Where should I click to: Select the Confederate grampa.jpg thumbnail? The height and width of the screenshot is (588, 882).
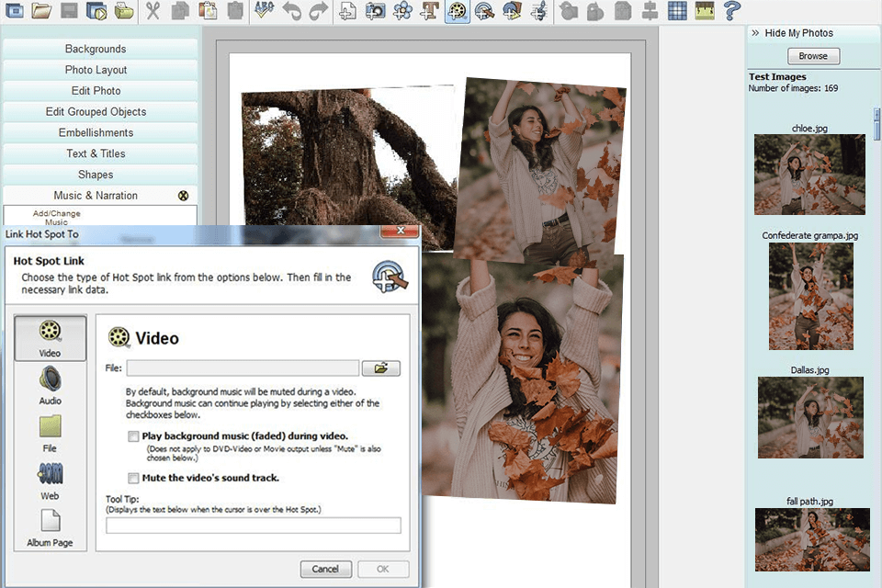click(x=810, y=296)
